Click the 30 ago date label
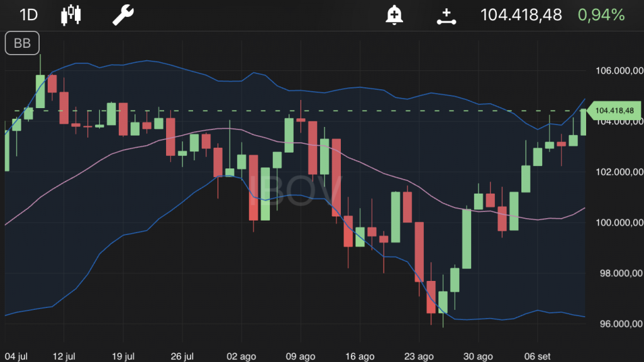The width and height of the screenshot is (644, 362). pyautogui.click(x=478, y=356)
